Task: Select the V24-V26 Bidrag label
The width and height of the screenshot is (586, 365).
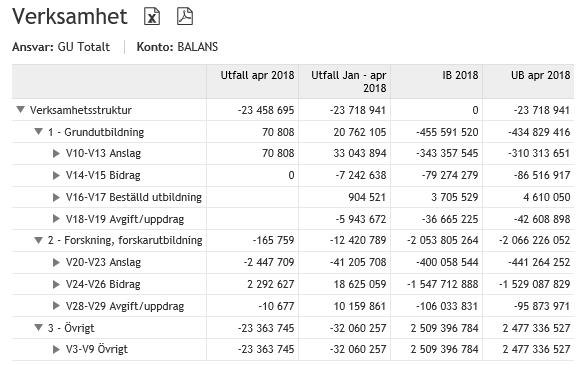Action: pos(103,284)
